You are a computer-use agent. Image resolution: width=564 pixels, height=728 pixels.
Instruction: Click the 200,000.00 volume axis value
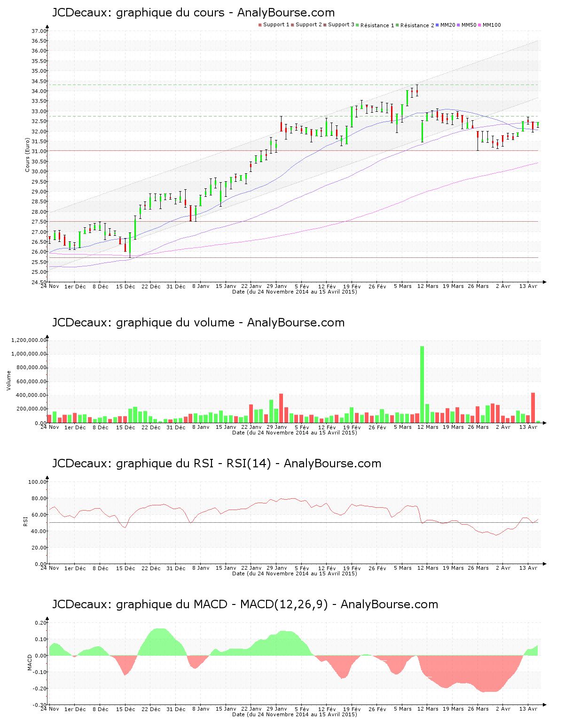tap(32, 409)
